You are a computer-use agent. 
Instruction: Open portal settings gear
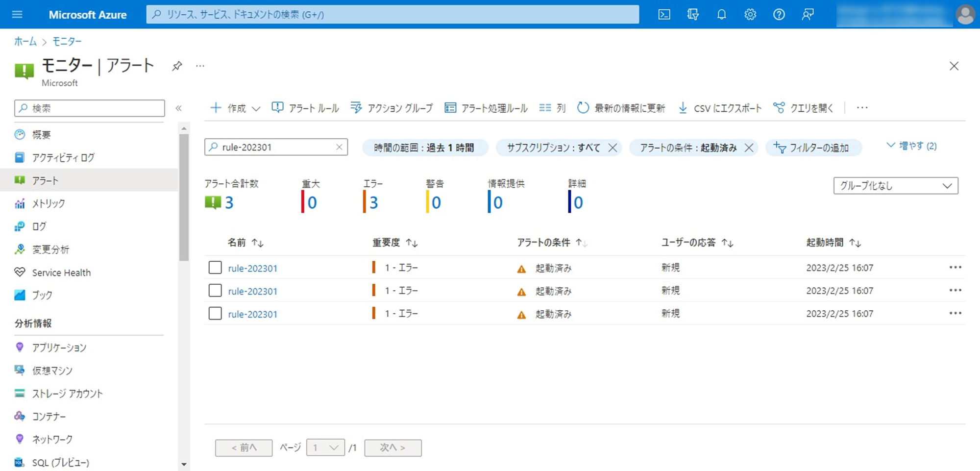coord(750,15)
